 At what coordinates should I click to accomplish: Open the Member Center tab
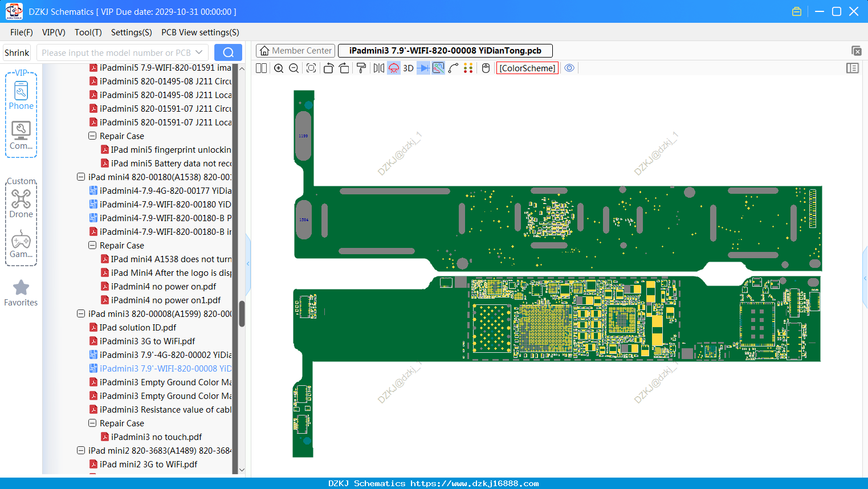pos(295,51)
